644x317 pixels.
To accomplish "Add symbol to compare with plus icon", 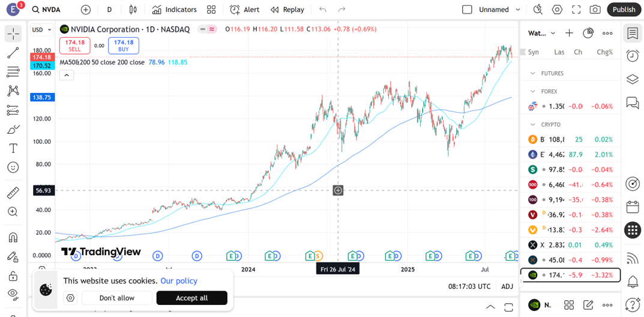I will click(x=85, y=10).
